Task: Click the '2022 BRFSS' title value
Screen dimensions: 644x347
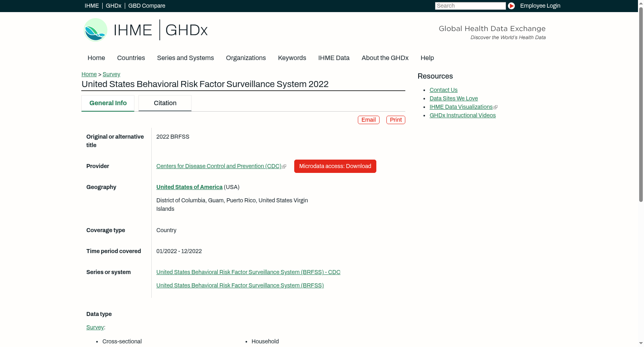Action: [x=173, y=137]
